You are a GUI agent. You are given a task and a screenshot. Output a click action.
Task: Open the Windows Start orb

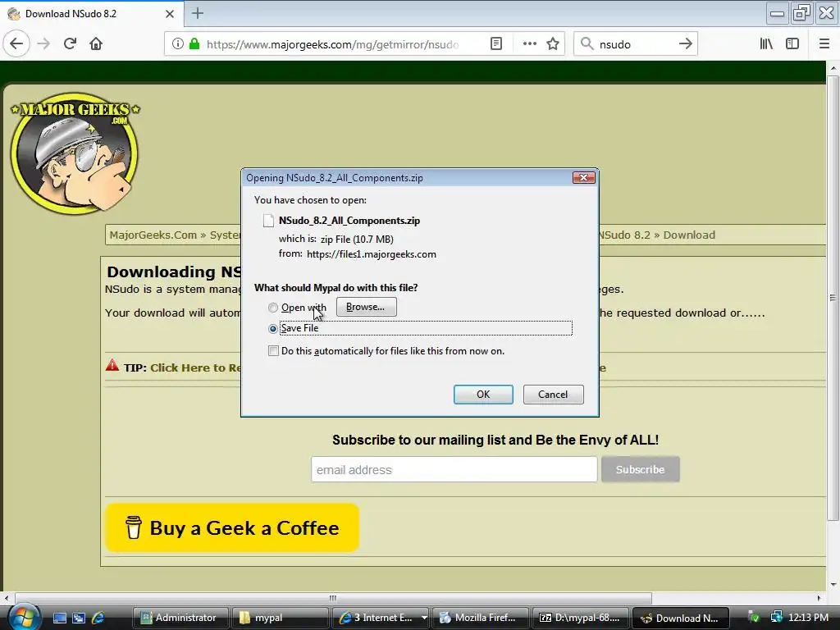[x=24, y=617]
